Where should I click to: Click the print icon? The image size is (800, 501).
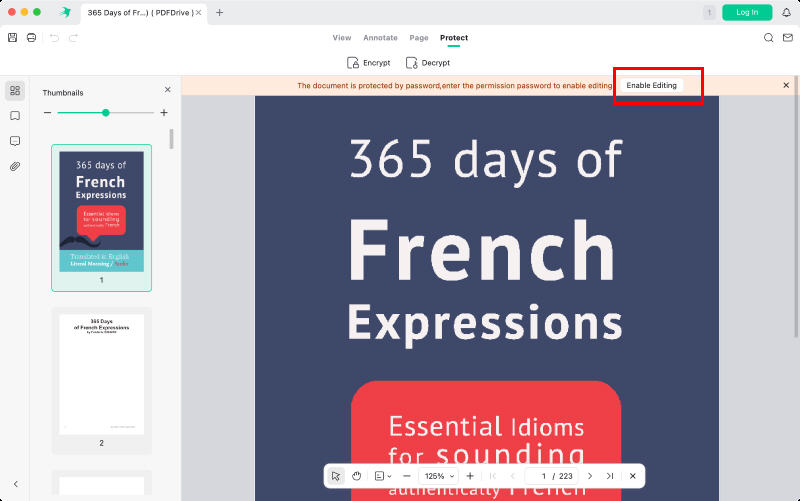[x=32, y=38]
